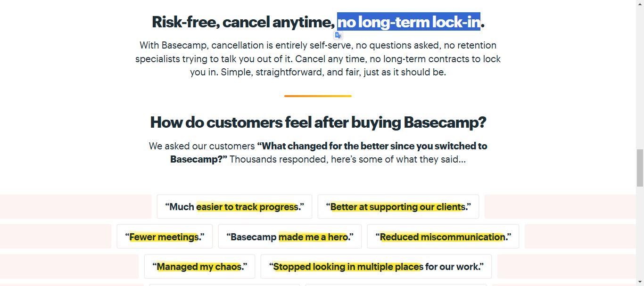Viewport: 644px width, 286px height.
Task: Select the 'Basecamp made me a hero' card
Action: click(289, 236)
